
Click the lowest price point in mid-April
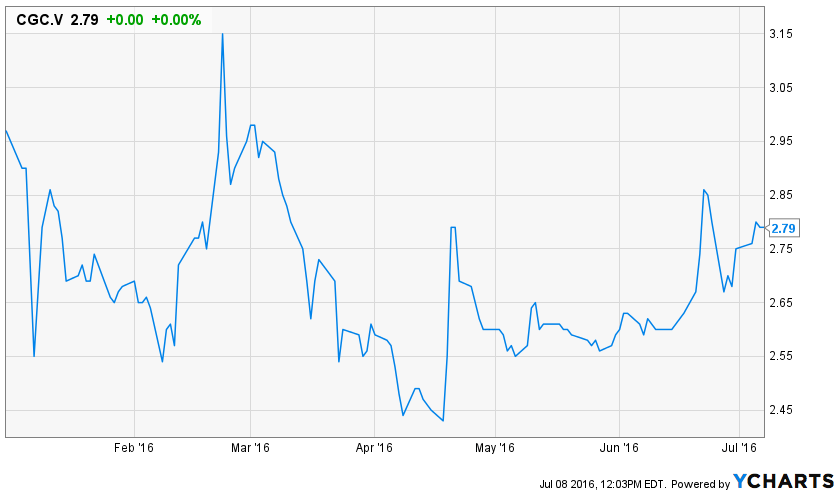tap(442, 420)
